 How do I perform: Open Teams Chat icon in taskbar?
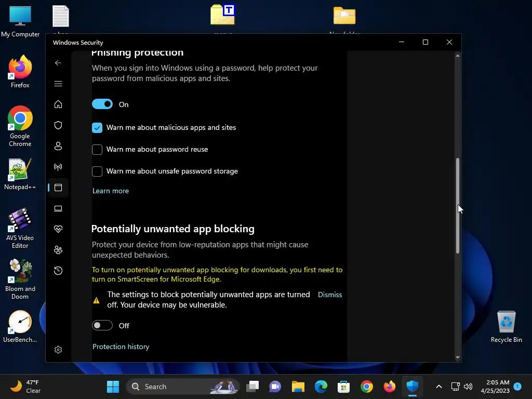(x=275, y=387)
